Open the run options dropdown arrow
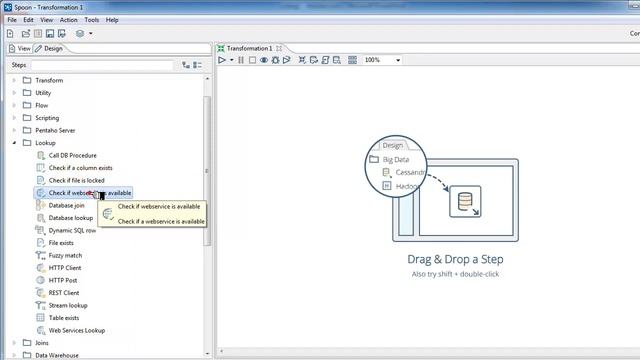The image size is (640, 360). click(x=231, y=60)
